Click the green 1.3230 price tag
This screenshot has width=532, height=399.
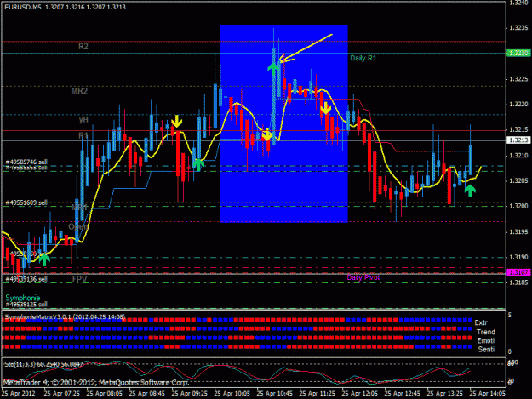(518, 53)
